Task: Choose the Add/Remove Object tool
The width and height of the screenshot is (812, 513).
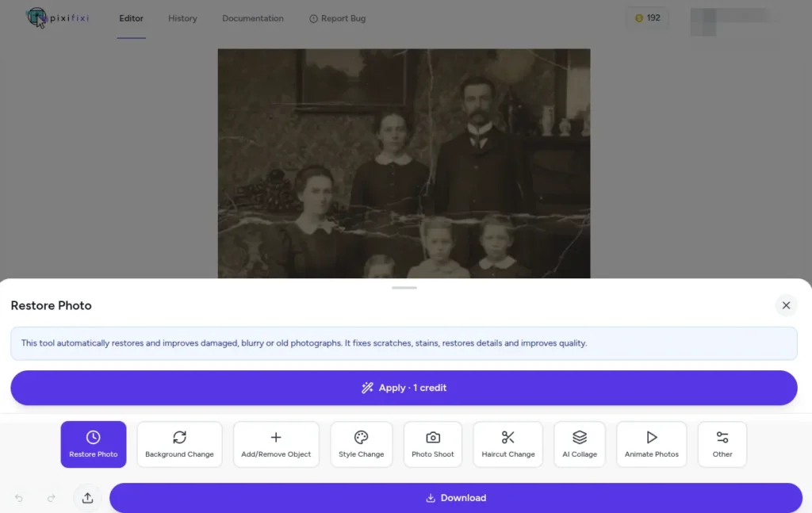Action: point(276,444)
